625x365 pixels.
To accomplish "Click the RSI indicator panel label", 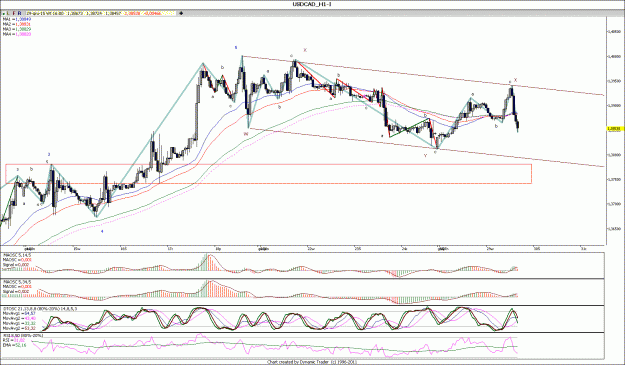I will [23, 336].
